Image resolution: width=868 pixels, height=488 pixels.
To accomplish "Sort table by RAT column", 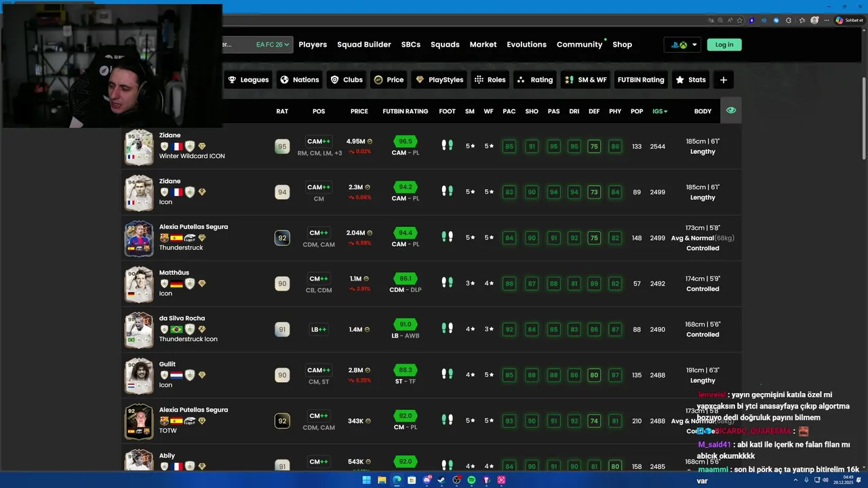I will [x=282, y=111].
